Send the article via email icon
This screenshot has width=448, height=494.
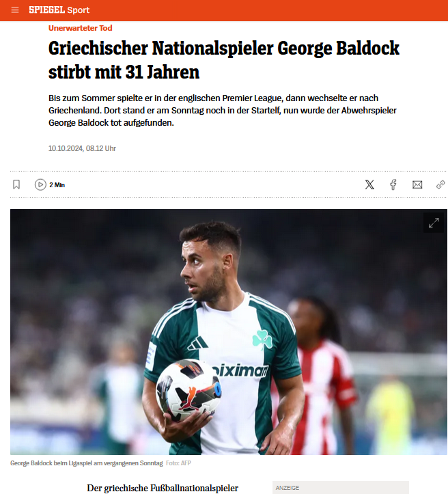pos(417,184)
